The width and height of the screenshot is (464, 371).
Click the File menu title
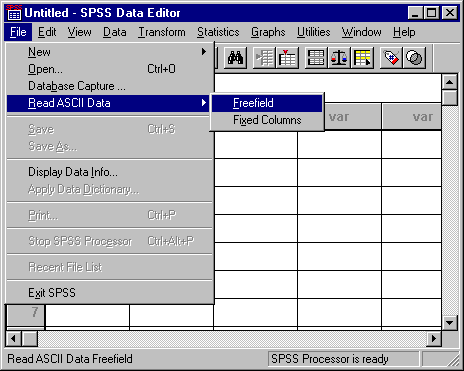coord(18,32)
